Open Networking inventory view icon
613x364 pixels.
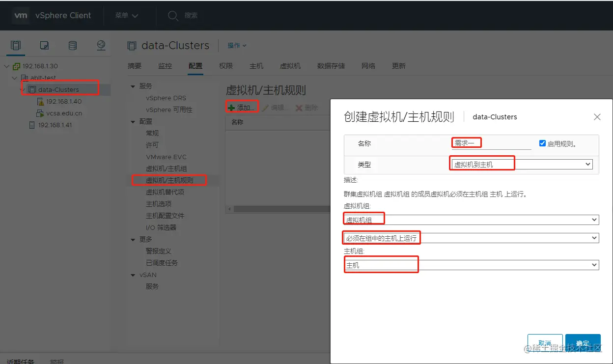tap(101, 46)
